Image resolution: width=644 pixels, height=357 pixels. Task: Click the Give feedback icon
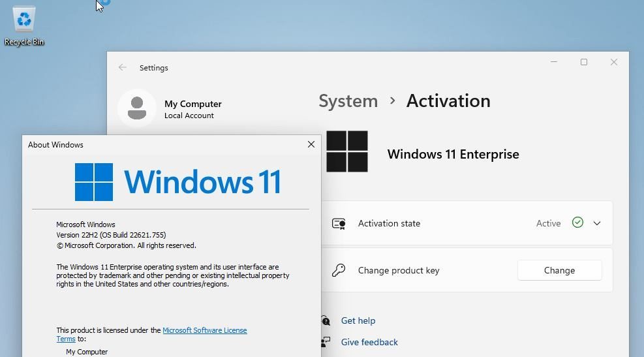click(x=326, y=342)
